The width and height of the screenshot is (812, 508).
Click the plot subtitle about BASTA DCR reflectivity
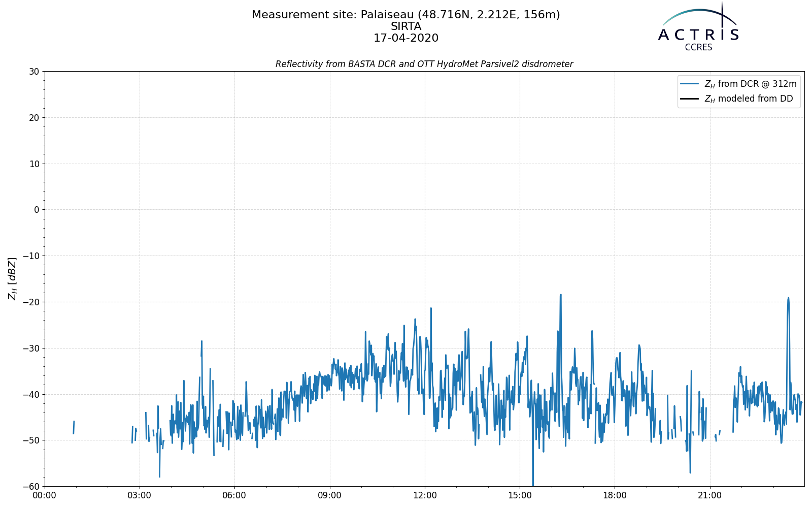pos(424,64)
